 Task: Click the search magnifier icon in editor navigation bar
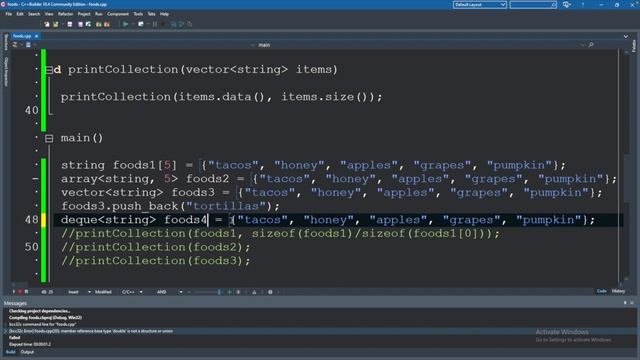[591, 45]
